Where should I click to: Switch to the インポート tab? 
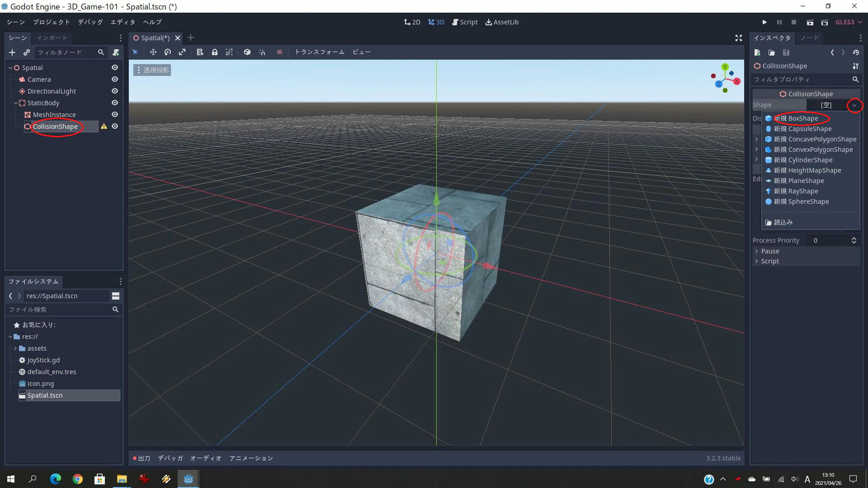pos(52,38)
